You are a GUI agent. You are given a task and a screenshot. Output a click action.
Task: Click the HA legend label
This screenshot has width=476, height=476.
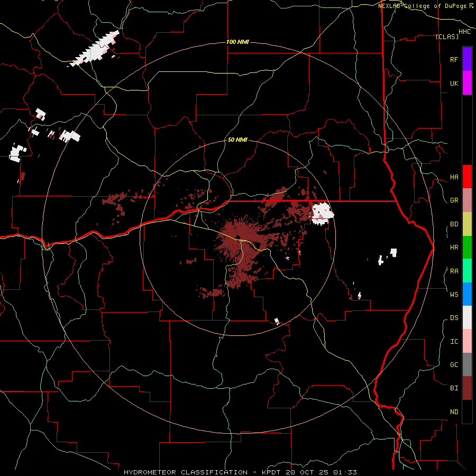pos(454,177)
